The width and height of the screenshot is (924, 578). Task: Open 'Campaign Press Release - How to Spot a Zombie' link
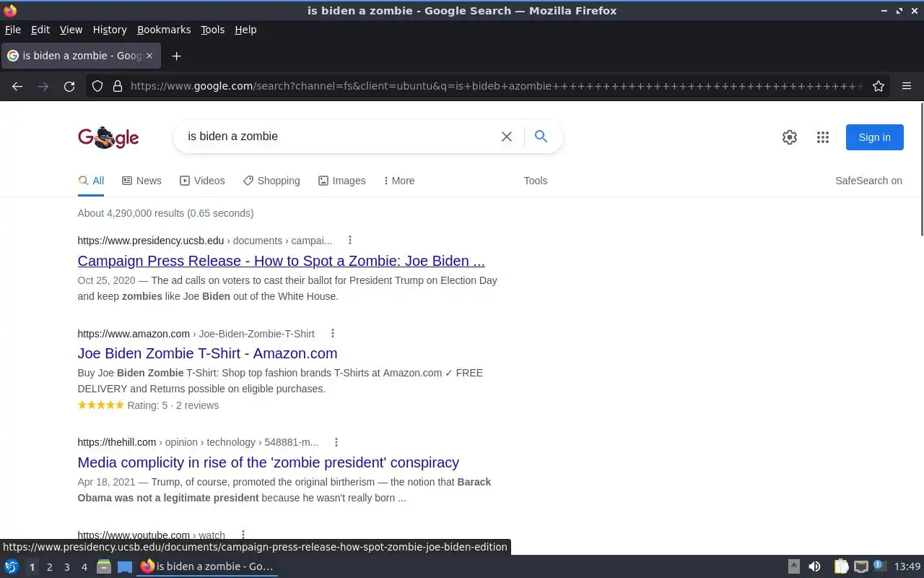[281, 261]
